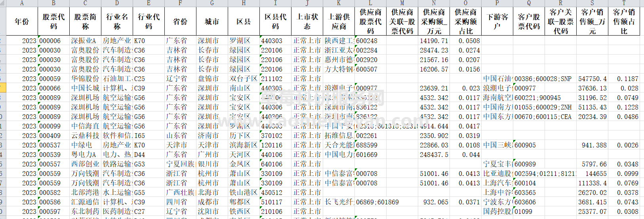The width and height of the screenshot is (644, 219).
Task: Select column A header
Action: coord(22,3)
